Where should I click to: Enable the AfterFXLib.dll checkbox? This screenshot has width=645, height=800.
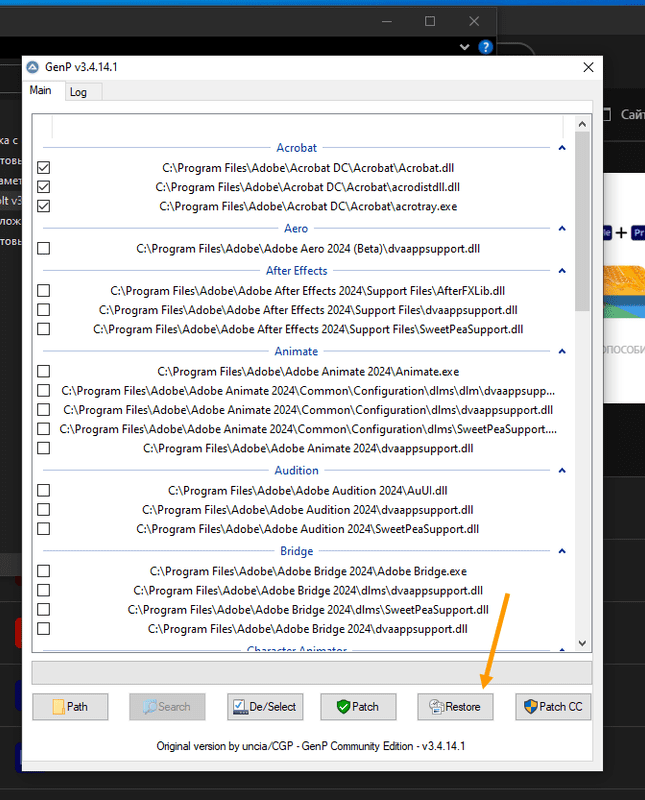[x=43, y=291]
